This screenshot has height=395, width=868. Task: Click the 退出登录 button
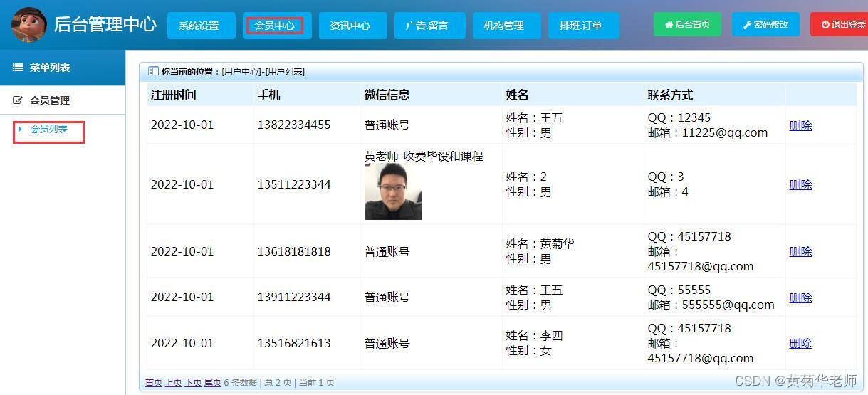(x=840, y=24)
